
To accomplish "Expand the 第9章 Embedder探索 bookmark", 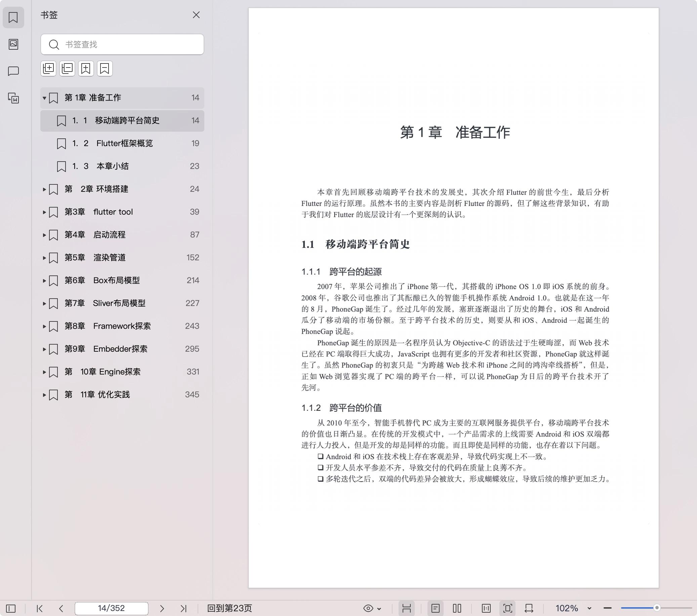I will coord(44,349).
